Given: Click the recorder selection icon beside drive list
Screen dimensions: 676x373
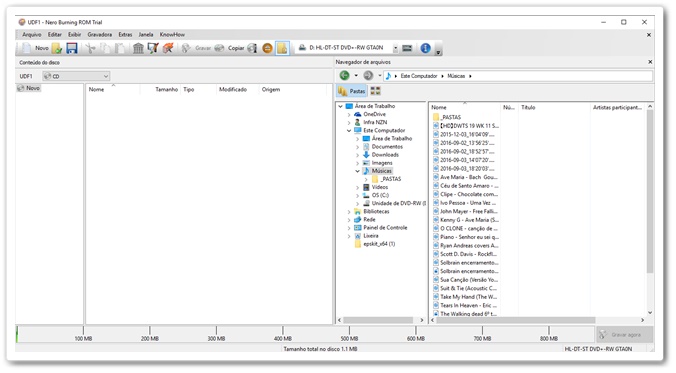Looking at the screenshot, I should (407, 48).
